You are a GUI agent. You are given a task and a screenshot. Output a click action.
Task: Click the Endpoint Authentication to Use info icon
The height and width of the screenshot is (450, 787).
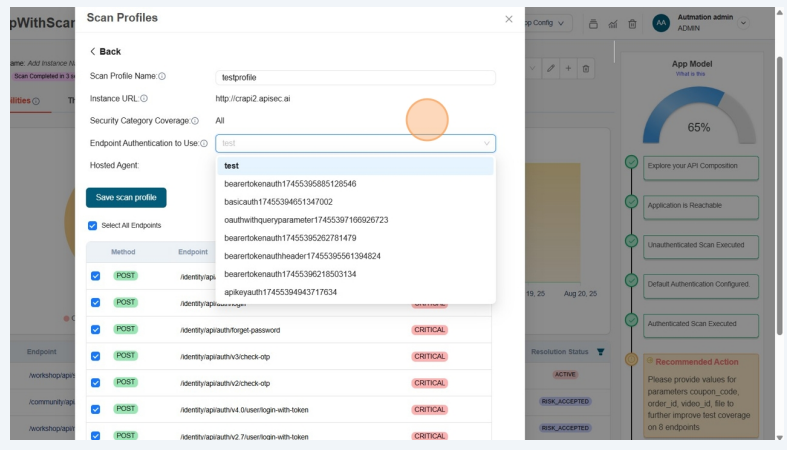(x=204, y=144)
